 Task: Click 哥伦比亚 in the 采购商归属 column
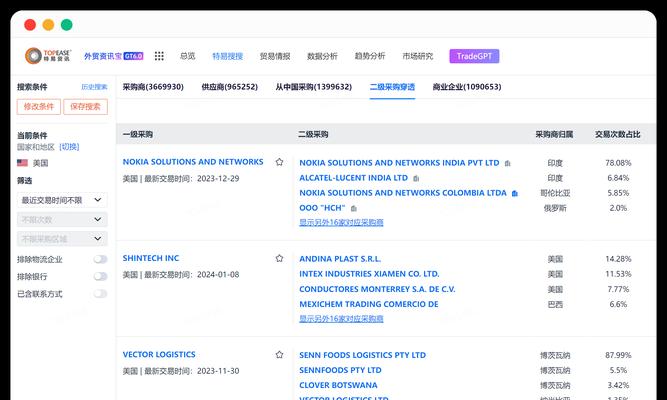coord(555,193)
